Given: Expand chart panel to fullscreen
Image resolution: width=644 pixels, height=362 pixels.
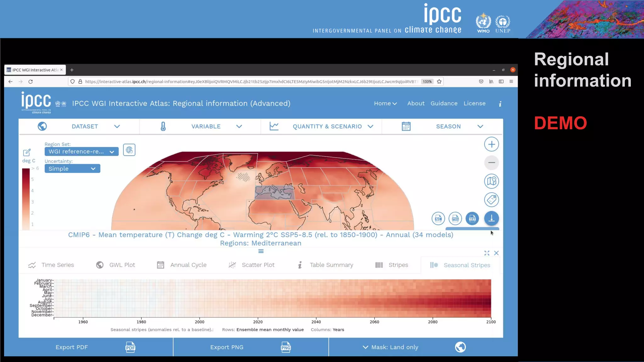Looking at the screenshot, I should [x=487, y=253].
